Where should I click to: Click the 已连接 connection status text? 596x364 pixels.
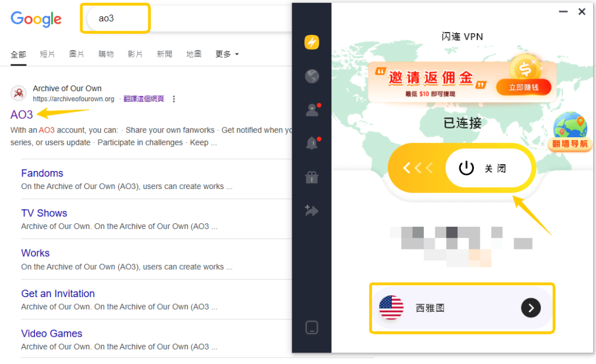tap(463, 123)
